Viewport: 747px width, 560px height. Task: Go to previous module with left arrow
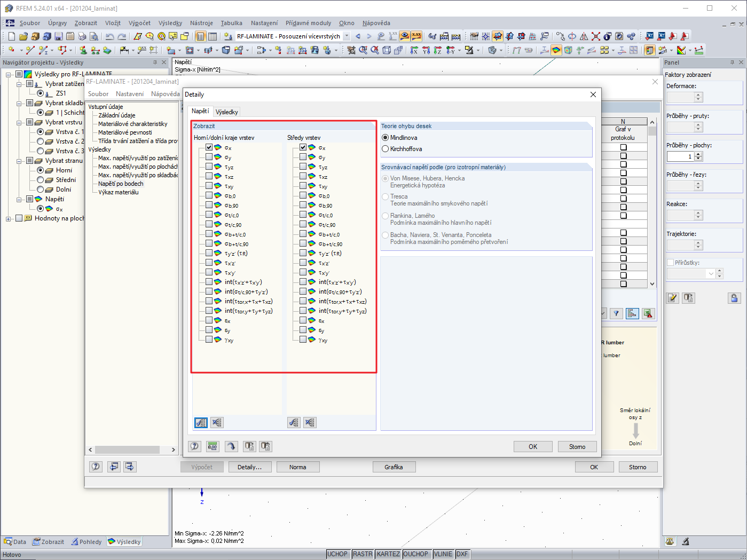coord(358,36)
